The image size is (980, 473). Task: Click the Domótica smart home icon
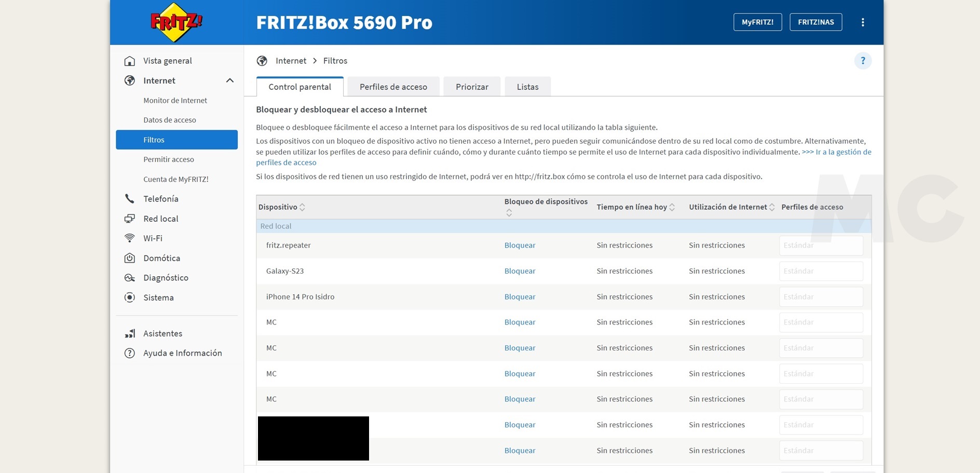130,258
